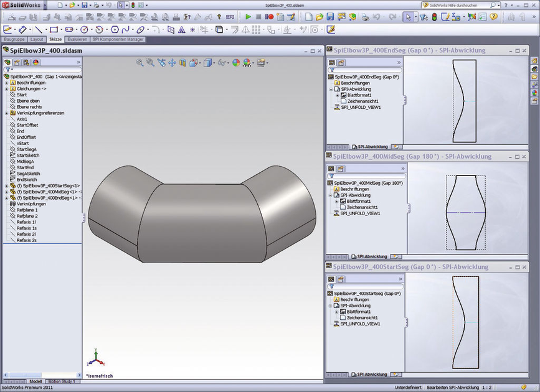Image resolution: width=540 pixels, height=392 pixels.
Task: Click the Zoom to Fit magnifier
Action: [140, 63]
